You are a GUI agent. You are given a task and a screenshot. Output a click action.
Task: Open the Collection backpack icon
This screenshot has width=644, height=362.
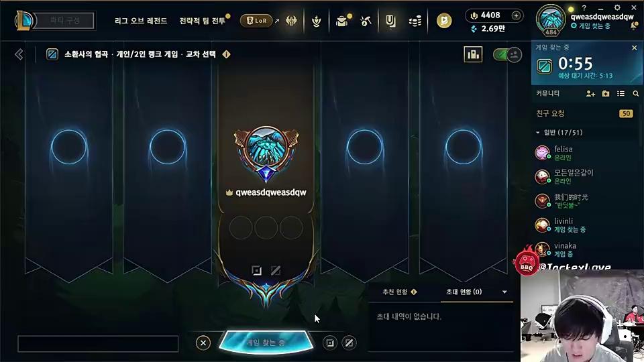click(x=342, y=21)
